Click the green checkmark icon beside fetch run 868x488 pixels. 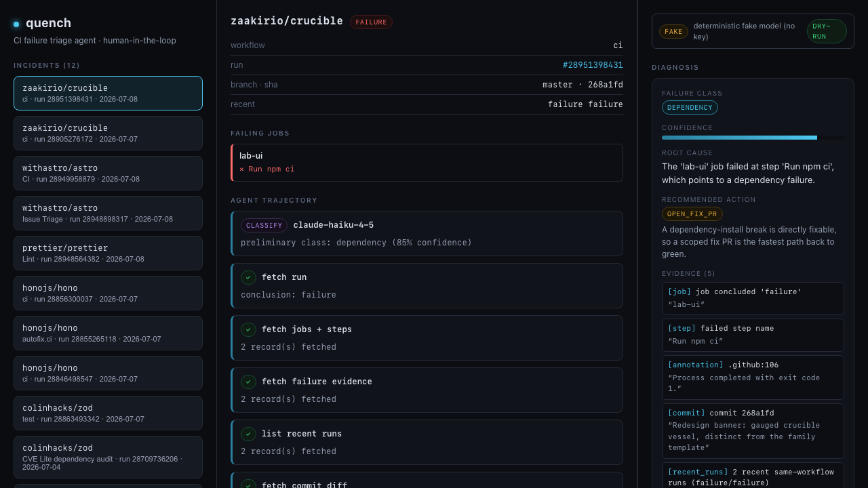coord(249,277)
